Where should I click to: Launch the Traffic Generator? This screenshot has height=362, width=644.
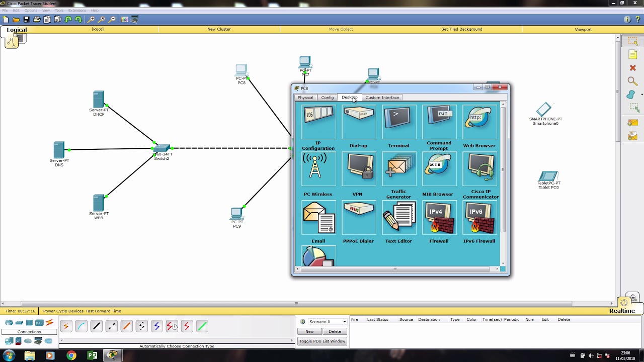point(399,169)
